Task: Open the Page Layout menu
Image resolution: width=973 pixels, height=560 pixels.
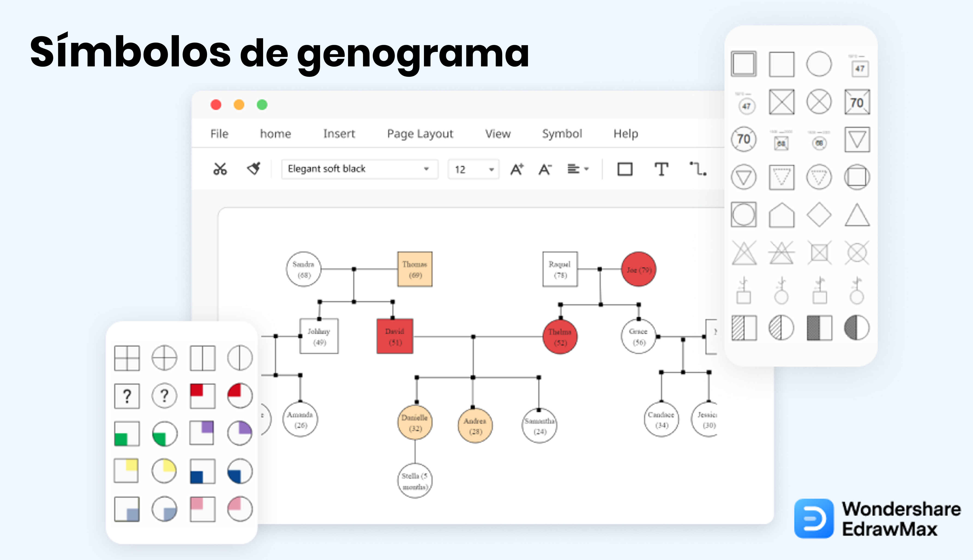Action: 420,133
